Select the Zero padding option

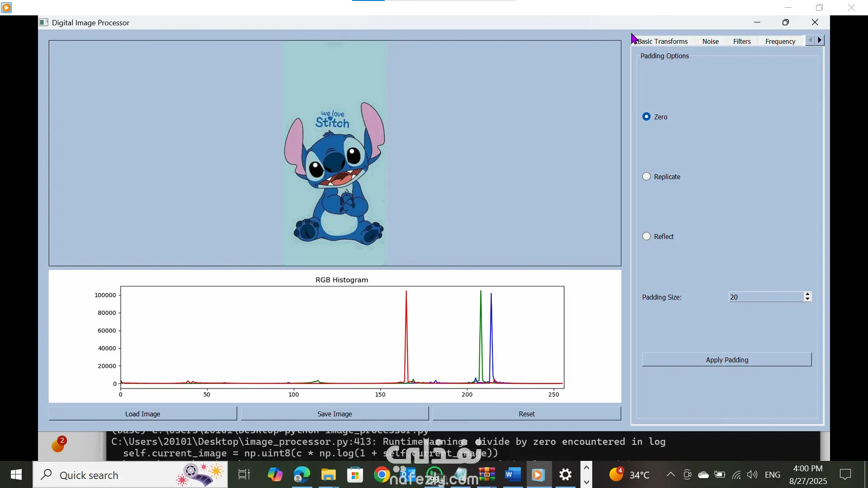tap(646, 117)
